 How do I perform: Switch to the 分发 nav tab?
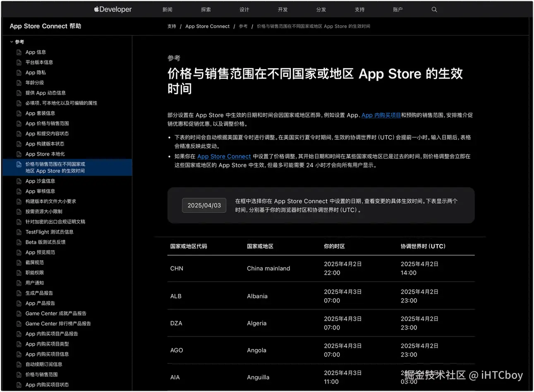321,9
